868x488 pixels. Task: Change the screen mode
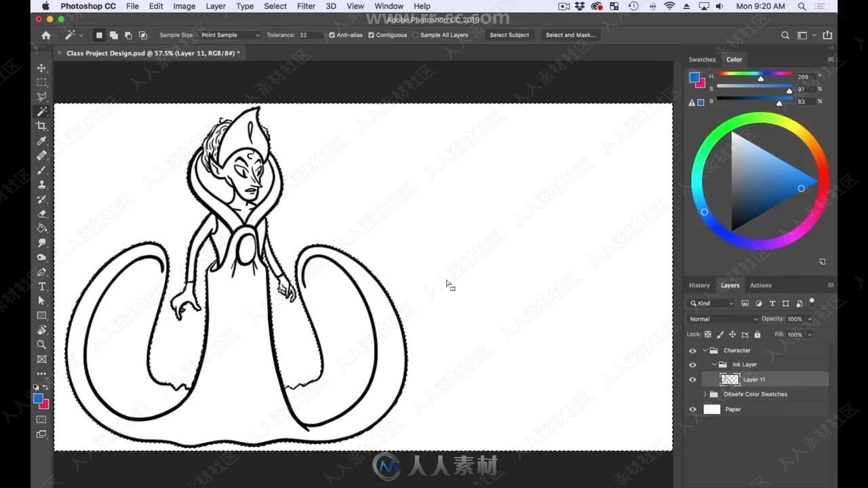click(x=41, y=434)
